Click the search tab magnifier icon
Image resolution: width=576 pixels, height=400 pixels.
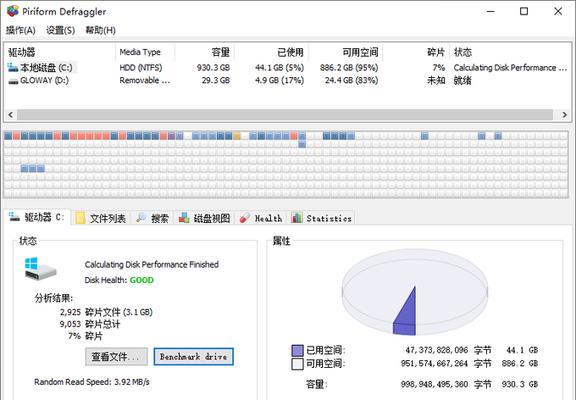coord(141,218)
